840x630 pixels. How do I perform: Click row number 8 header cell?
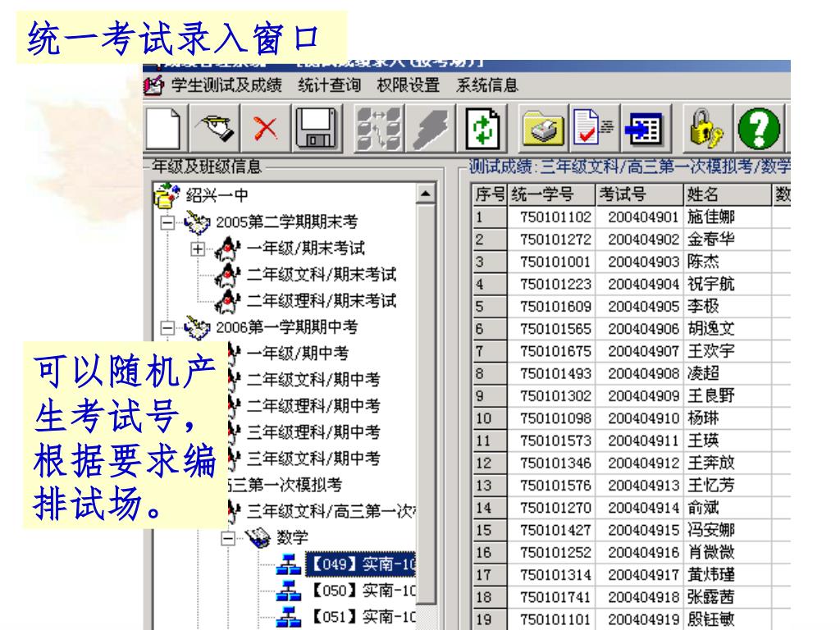490,373
